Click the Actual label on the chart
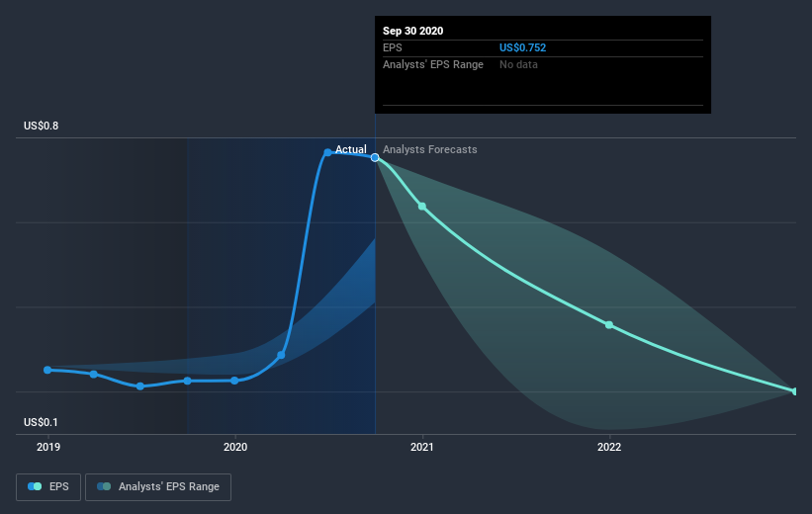Image resolution: width=812 pixels, height=514 pixels. (x=350, y=149)
